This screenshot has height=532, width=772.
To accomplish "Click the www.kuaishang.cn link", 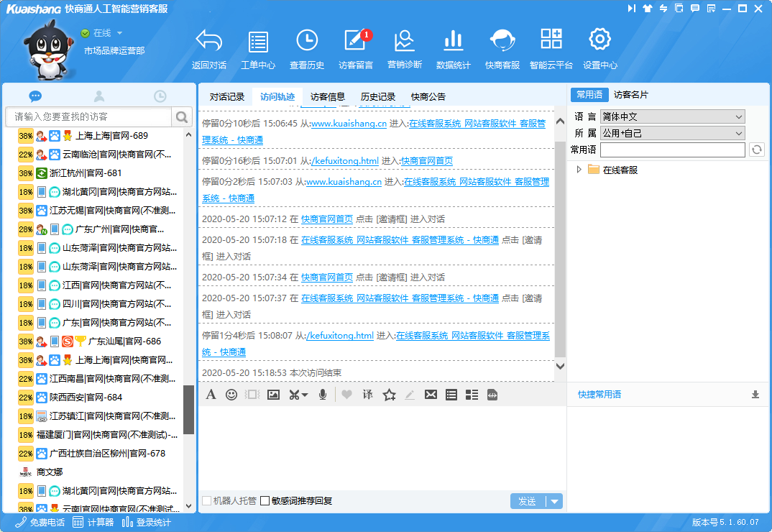I will 346,124.
